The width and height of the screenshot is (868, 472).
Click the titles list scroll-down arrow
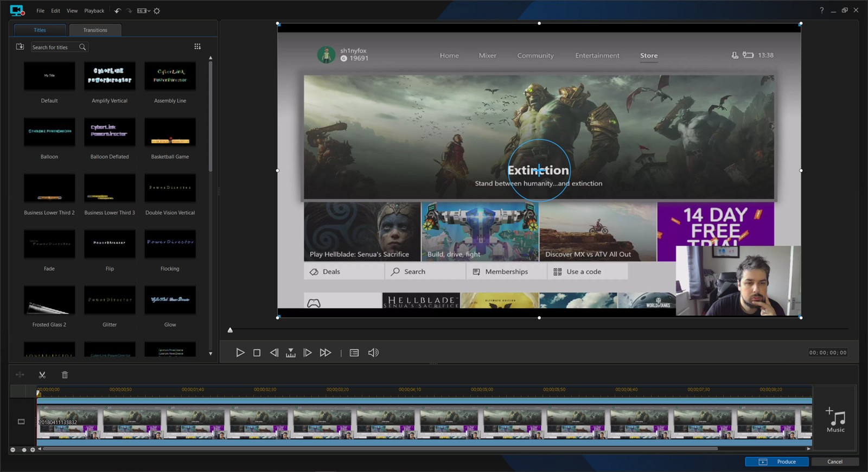[x=210, y=354]
